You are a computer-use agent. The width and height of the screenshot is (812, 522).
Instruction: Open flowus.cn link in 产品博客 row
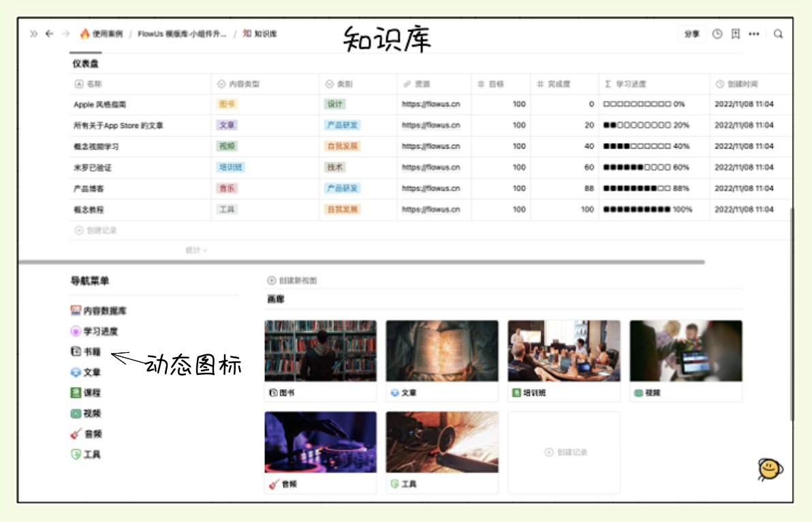(431, 189)
